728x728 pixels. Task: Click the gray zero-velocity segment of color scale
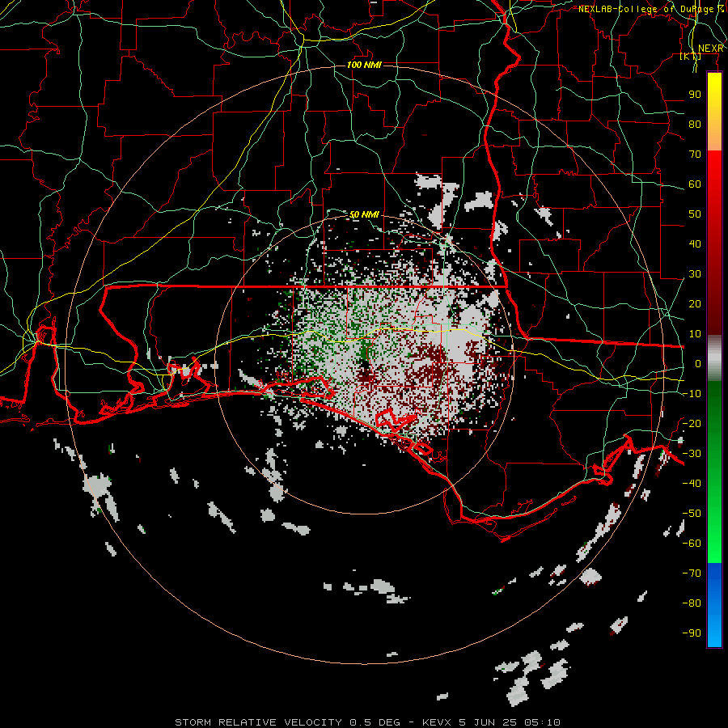coord(714,358)
